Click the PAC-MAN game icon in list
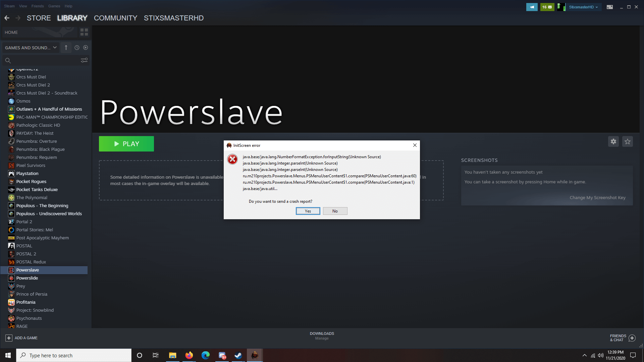The image size is (644, 362). tap(11, 117)
